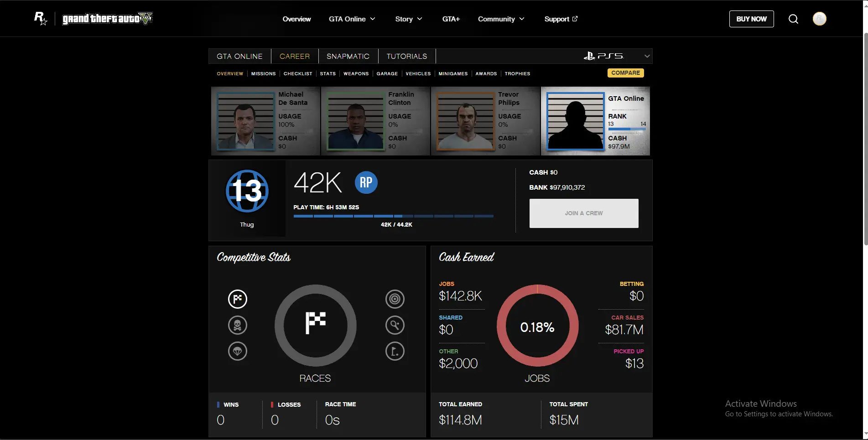
Task: Select the Parachuting stat icon
Action: coord(237,351)
